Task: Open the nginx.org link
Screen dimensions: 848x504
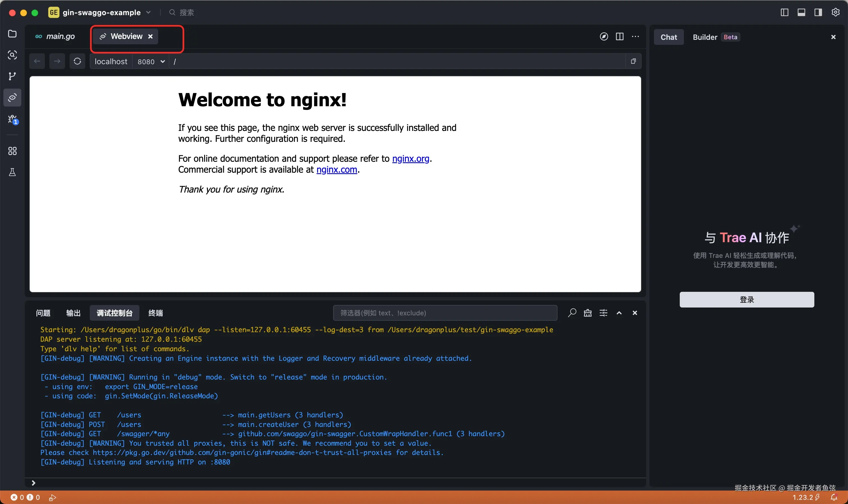Action: click(x=411, y=159)
